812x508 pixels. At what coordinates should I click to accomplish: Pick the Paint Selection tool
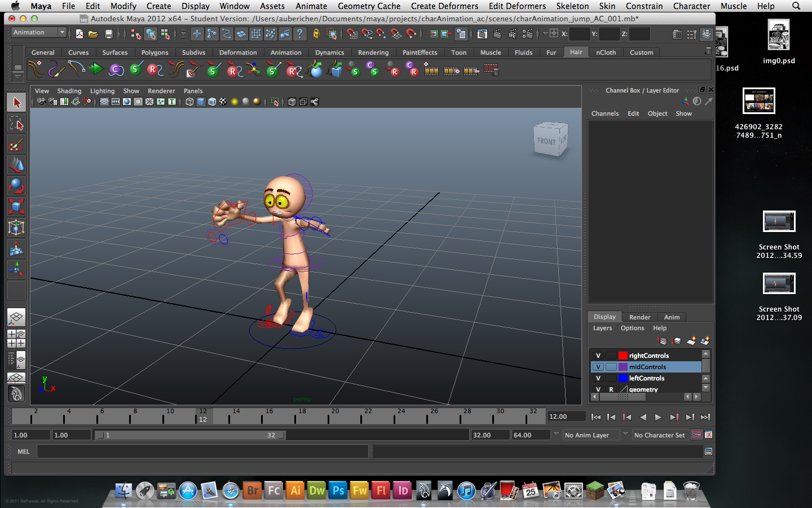coord(16,145)
